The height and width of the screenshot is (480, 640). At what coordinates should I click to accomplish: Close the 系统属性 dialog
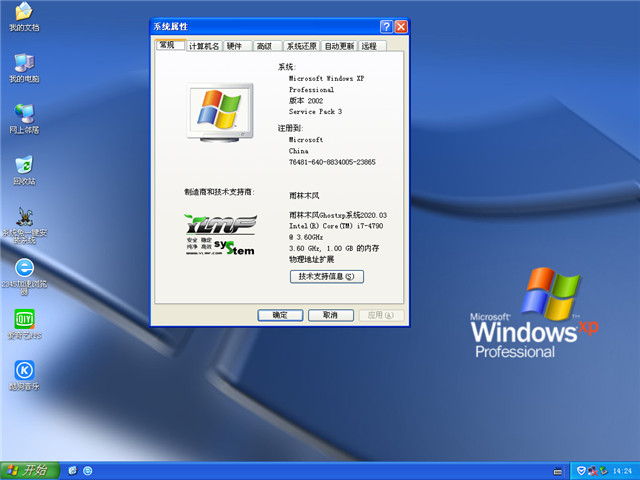401,27
